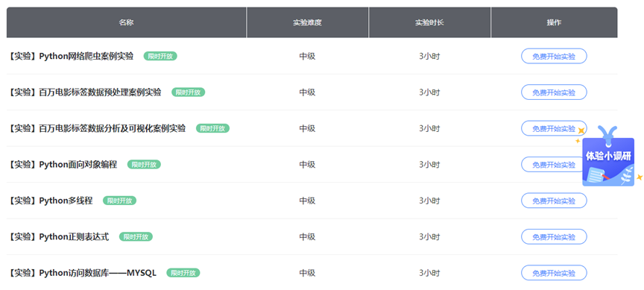The height and width of the screenshot is (290, 644).
Task: Click the 实验难度 column header
Action: [x=307, y=22]
